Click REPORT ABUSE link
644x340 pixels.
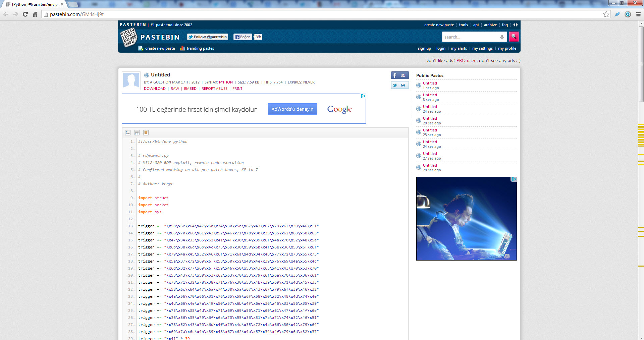[x=214, y=89]
